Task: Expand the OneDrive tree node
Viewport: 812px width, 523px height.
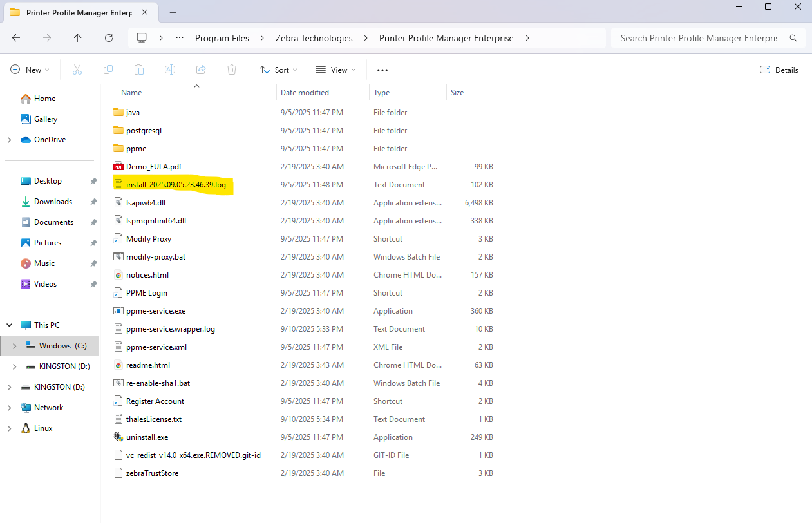Action: coord(9,140)
